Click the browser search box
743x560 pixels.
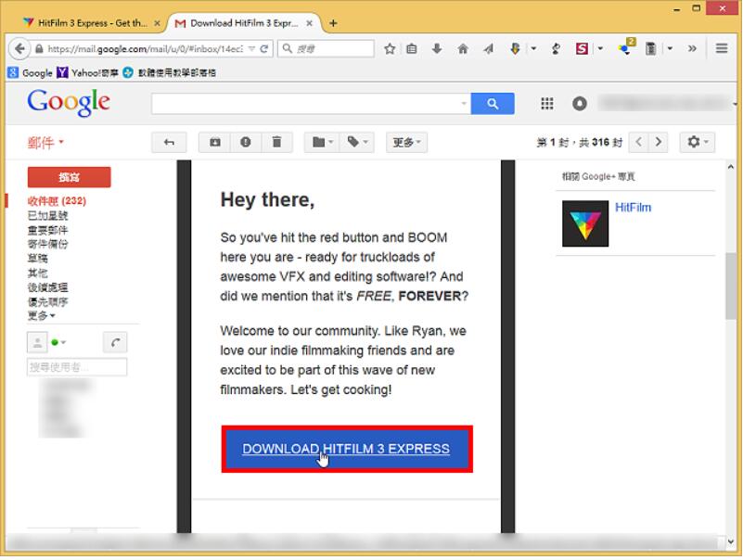tap(326, 48)
